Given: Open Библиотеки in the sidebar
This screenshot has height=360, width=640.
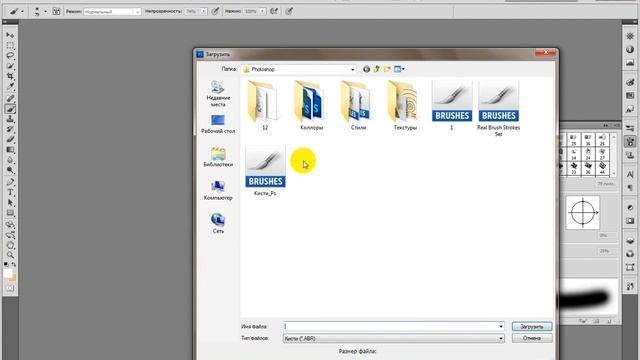Looking at the screenshot, I should [218, 157].
